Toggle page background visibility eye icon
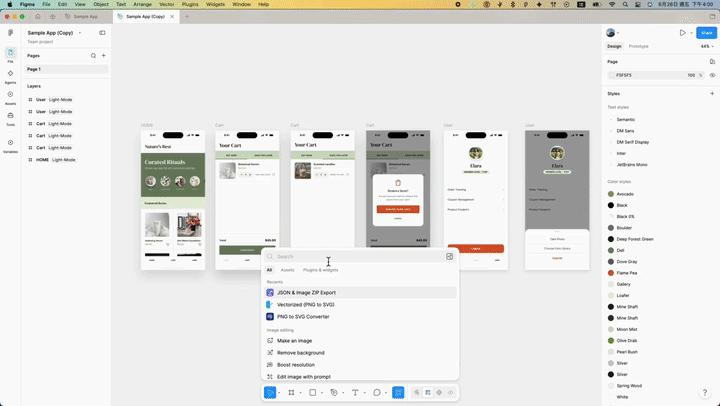Viewport: 720px width, 406px height. (x=712, y=75)
